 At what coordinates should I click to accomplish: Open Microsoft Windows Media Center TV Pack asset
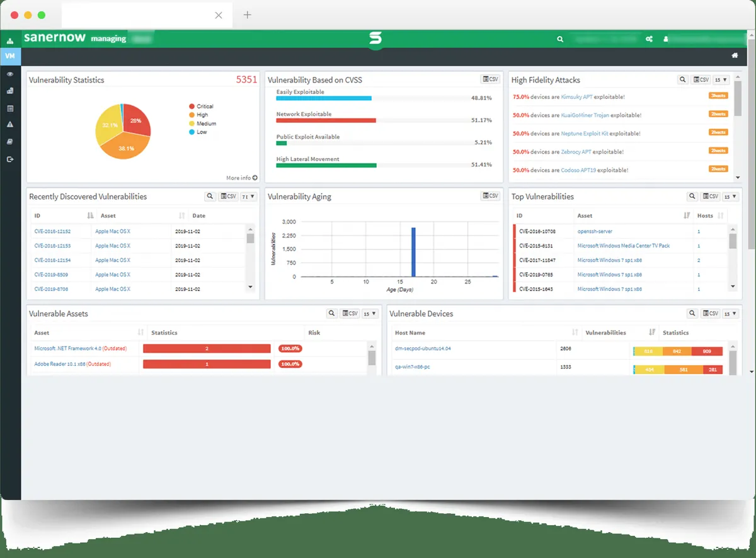coord(624,246)
